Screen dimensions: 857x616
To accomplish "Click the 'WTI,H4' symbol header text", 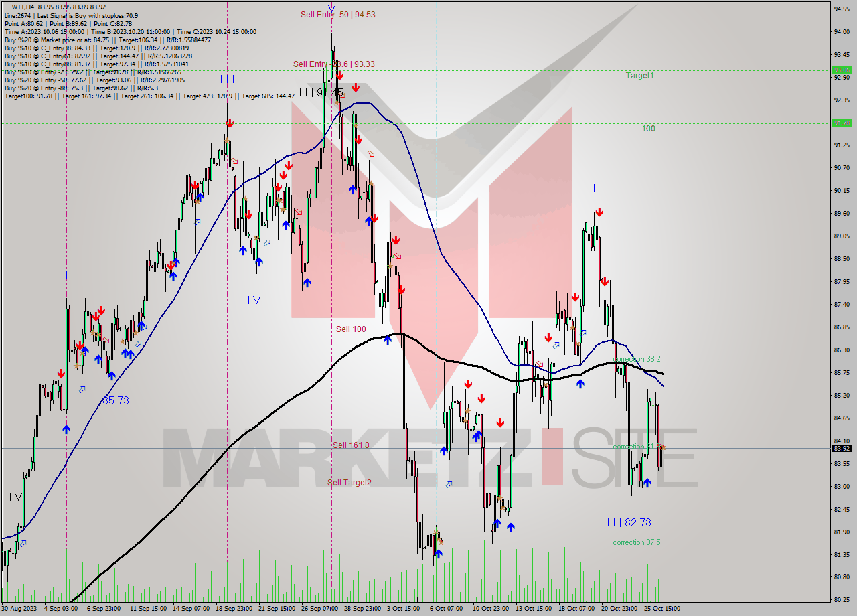I will (24, 7).
